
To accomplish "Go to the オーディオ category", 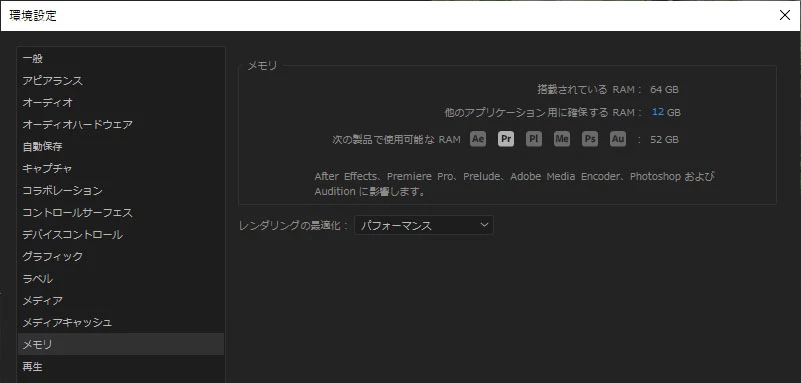I will click(121, 103).
